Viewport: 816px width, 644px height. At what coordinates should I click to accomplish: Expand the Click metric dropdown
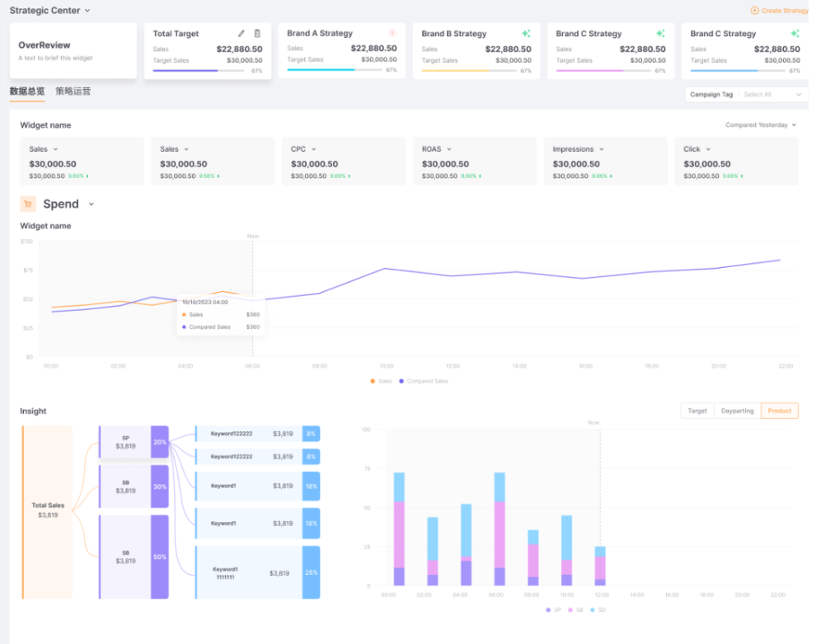(x=696, y=149)
